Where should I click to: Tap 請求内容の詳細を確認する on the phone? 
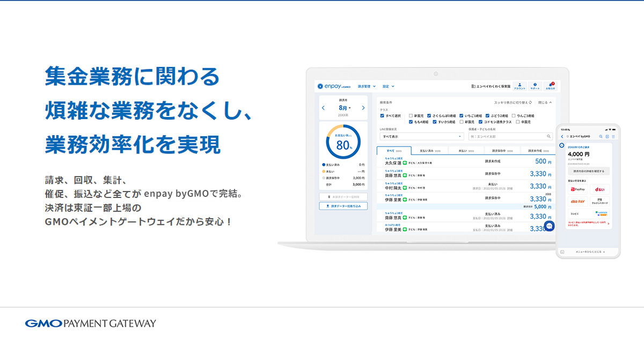click(588, 171)
